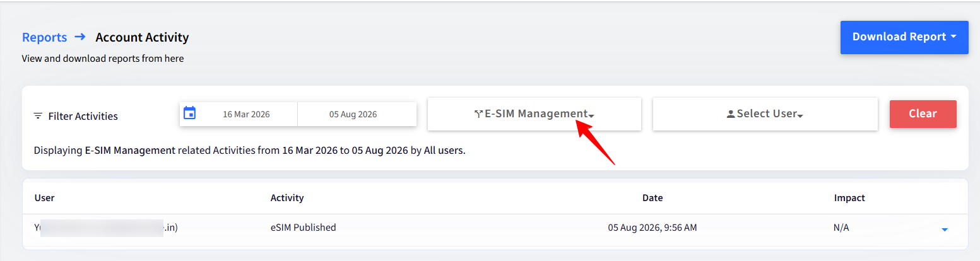Click the User column header
Screen dimensions: 980x261
pos(45,198)
